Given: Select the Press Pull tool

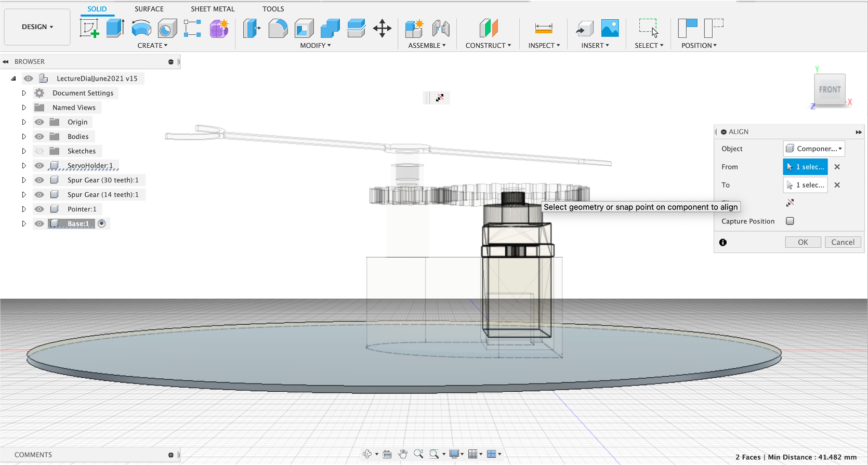Looking at the screenshot, I should 252,28.
